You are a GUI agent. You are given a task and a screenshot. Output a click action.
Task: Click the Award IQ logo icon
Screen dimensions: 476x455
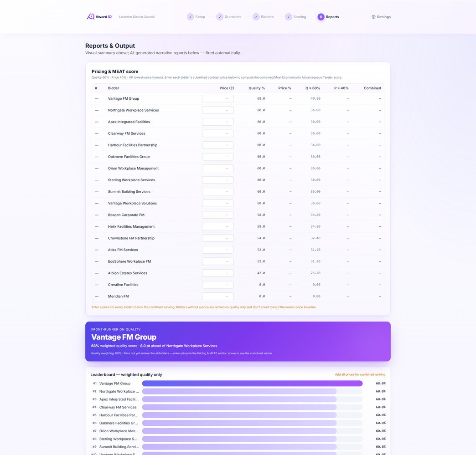[91, 17]
